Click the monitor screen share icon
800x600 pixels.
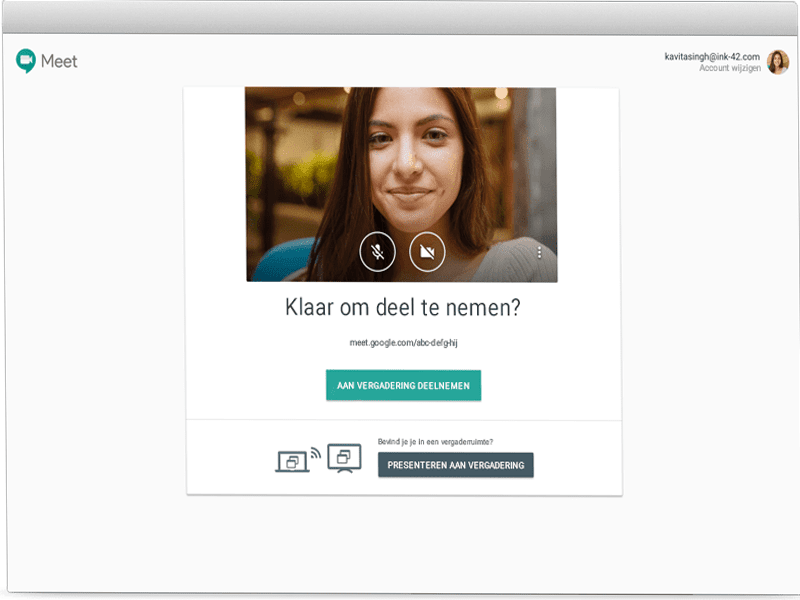click(344, 458)
